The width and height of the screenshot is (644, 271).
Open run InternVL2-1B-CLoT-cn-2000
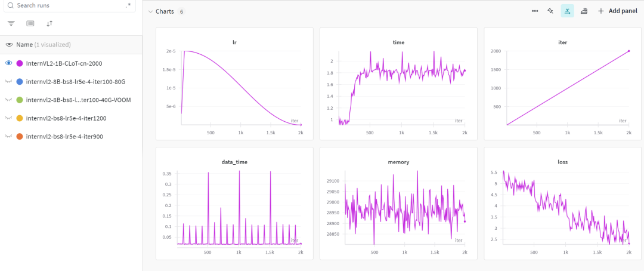pyautogui.click(x=64, y=63)
